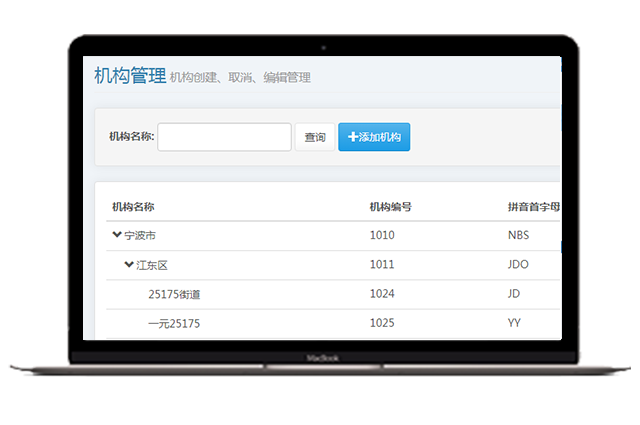
Task: Click the 机构名称 column header
Action: click(x=133, y=207)
